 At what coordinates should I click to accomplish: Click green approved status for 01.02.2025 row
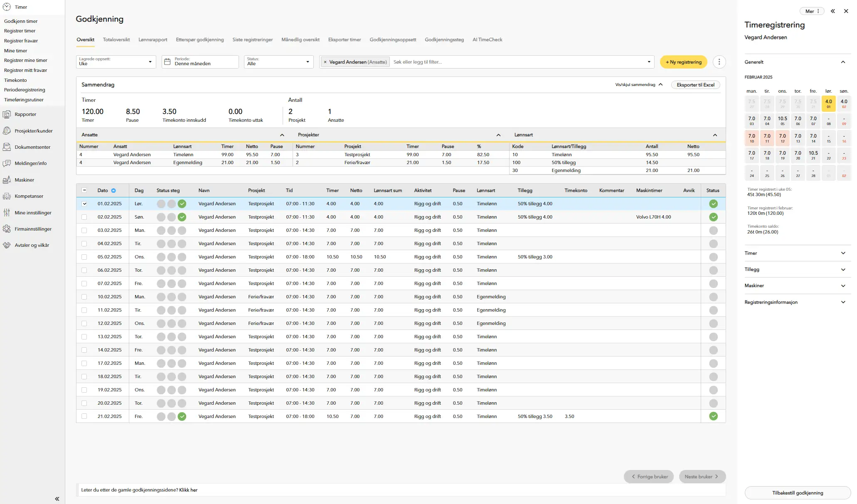point(713,204)
